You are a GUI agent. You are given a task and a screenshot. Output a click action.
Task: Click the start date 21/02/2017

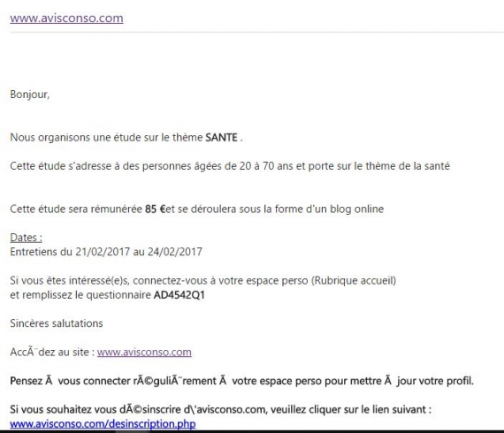click(103, 252)
